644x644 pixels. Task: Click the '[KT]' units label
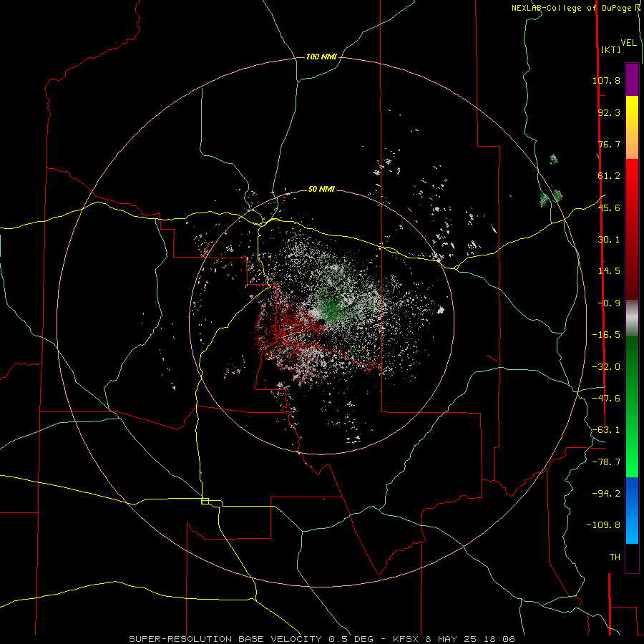tap(610, 50)
